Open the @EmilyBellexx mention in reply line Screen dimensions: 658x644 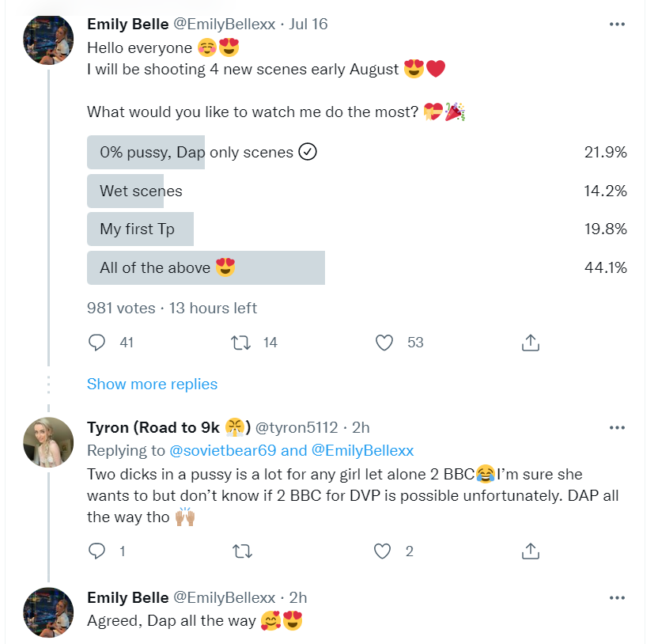362,450
